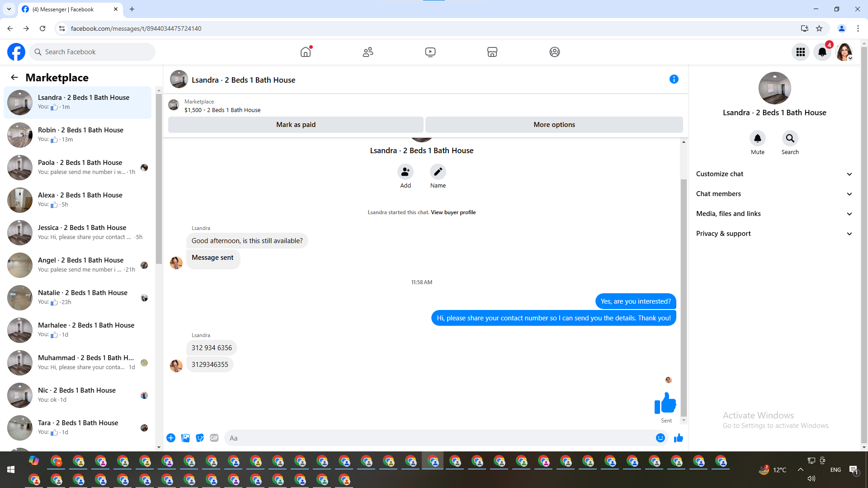Open a new browser tab
868x488 pixels.
(132, 9)
